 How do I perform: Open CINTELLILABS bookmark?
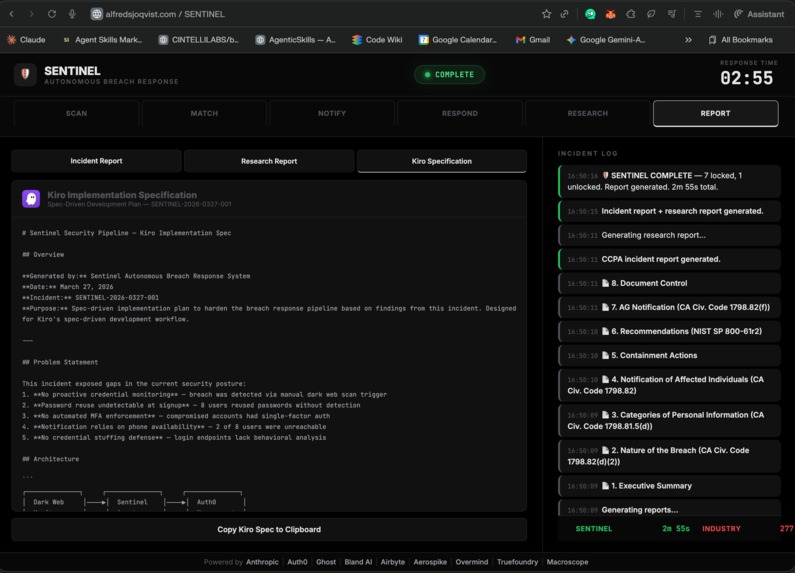point(198,40)
